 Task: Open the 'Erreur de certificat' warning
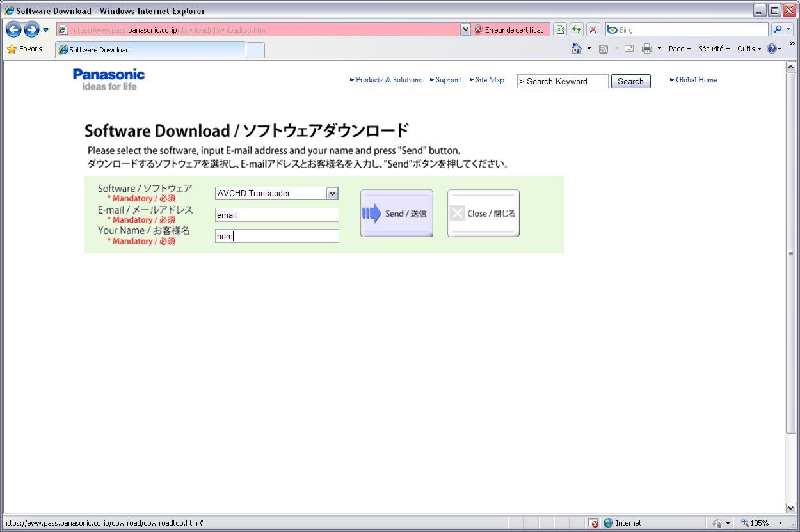(x=511, y=29)
